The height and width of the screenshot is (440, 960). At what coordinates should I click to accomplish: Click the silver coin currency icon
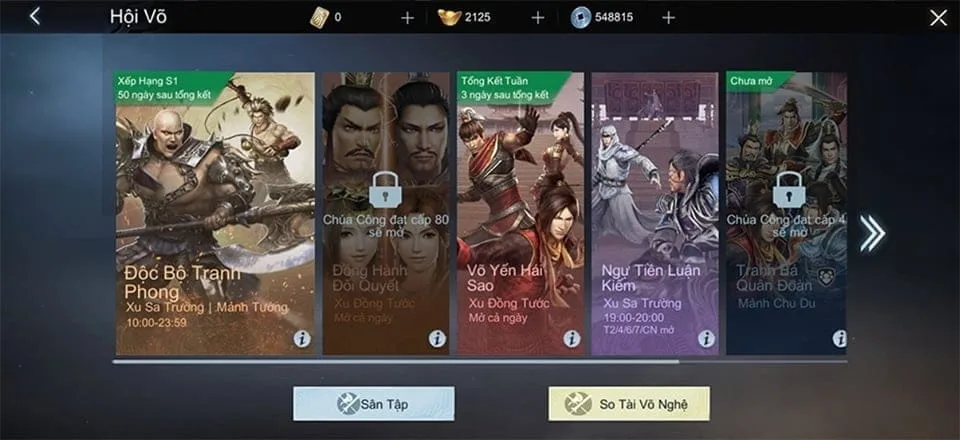point(580,18)
